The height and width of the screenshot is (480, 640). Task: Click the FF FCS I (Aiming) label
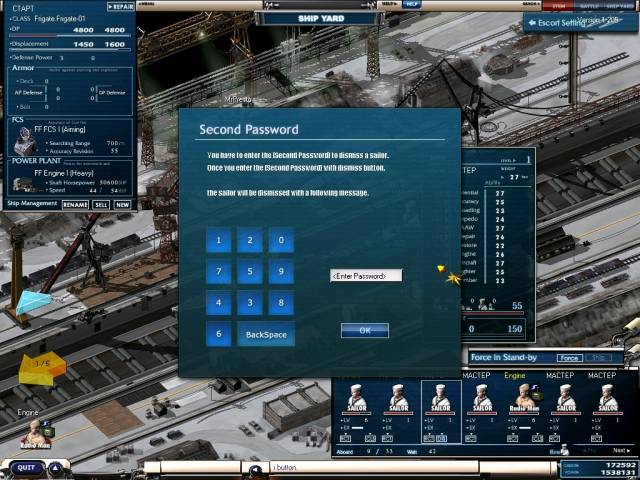[x=60, y=129]
